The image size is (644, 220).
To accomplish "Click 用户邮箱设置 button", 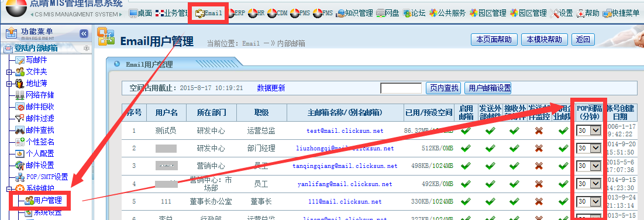I will [490, 88].
